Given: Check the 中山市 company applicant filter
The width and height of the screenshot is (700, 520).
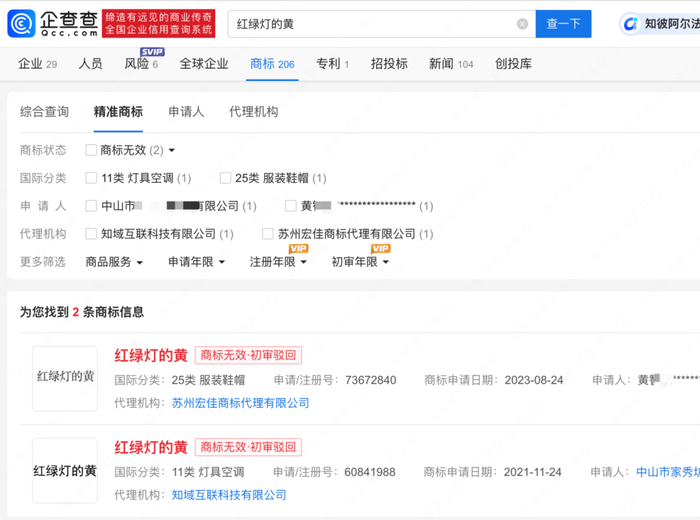Looking at the screenshot, I should coord(91,206).
